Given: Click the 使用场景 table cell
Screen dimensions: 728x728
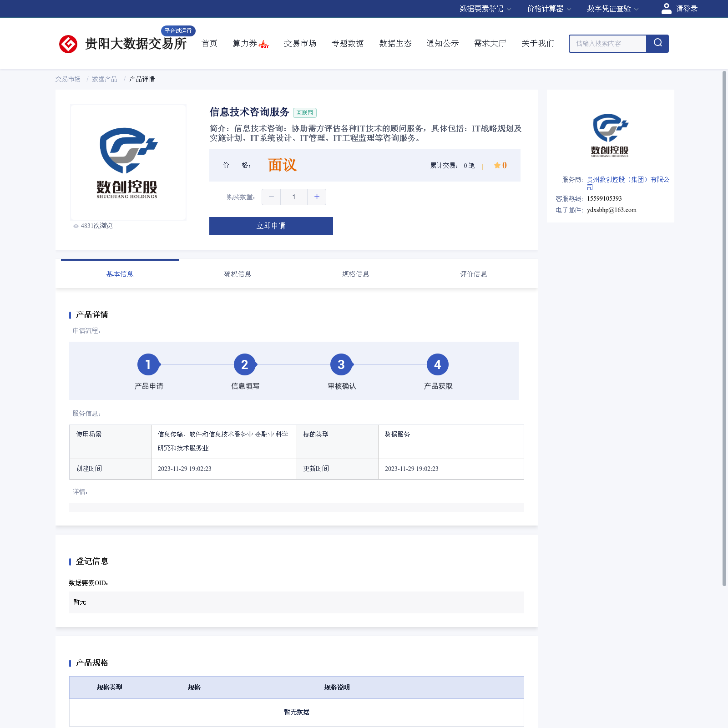Looking at the screenshot, I should [x=111, y=442].
